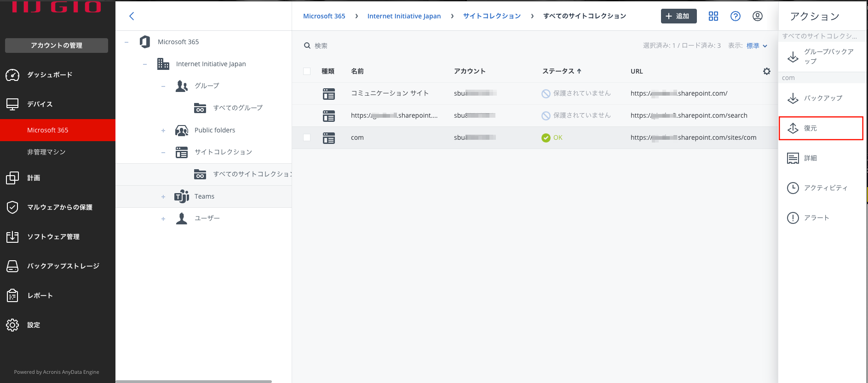Click the マルウェアからの保護 shield icon
Viewport: 868px width, 383px height.
(x=12, y=207)
